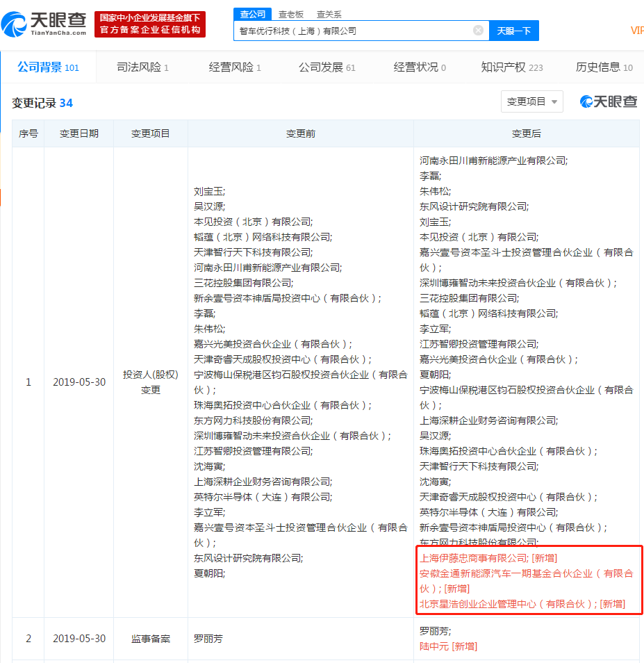The width and height of the screenshot is (644, 663).
Task: Open 天津智行天下科技有限公司 in 变更前 column
Action: point(253,252)
